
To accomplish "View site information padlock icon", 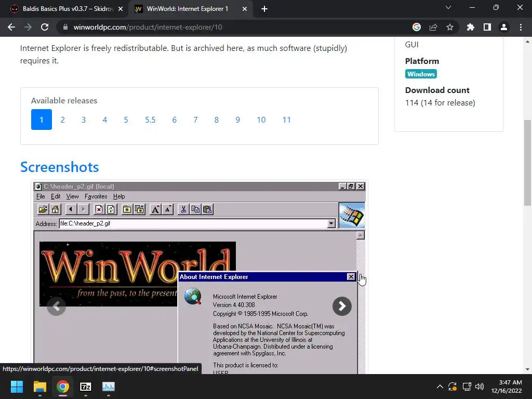I will [65, 27].
